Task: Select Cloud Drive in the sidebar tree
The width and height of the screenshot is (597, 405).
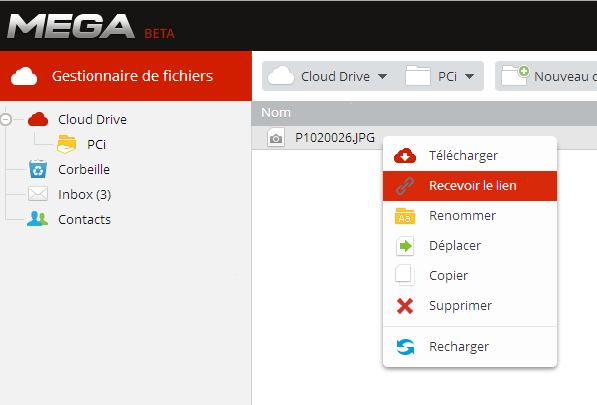Action: tap(92, 120)
